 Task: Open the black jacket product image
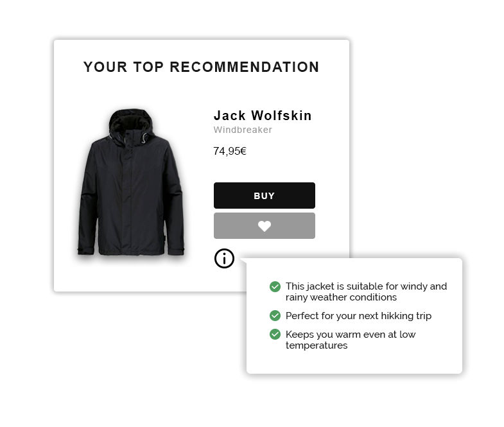130,186
